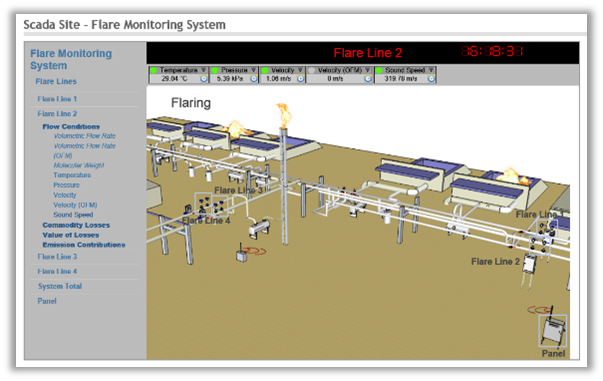Click the tall flare stack flame

284,115
